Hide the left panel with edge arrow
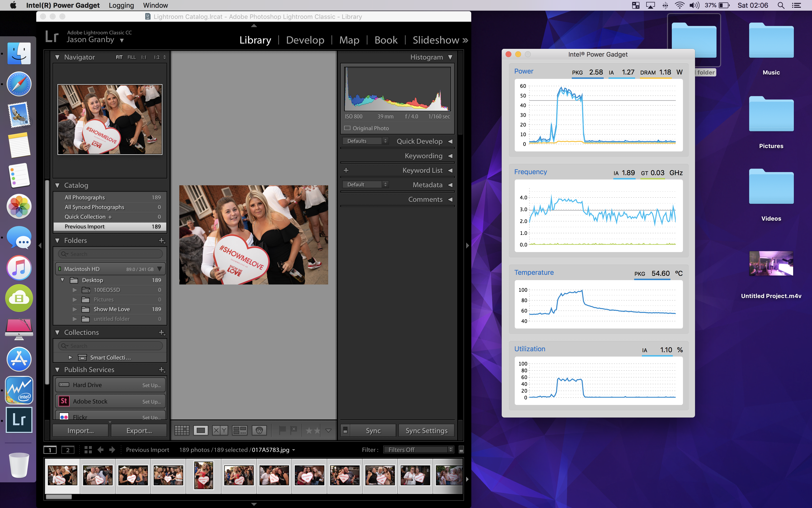This screenshot has height=508, width=812. click(40, 246)
